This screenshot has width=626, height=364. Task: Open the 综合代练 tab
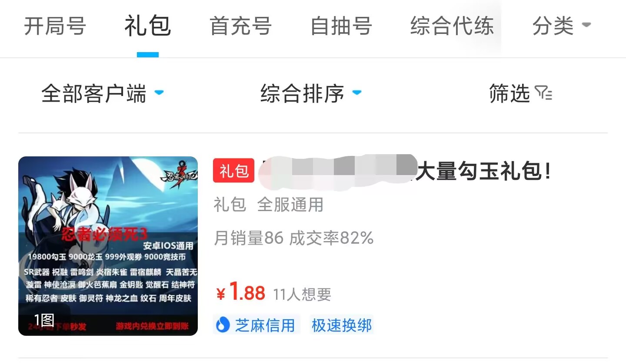(x=452, y=26)
